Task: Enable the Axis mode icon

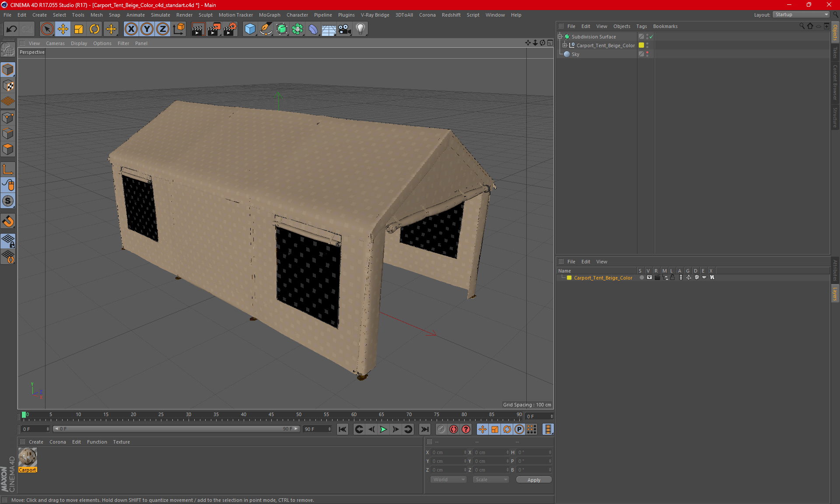Action: [8, 169]
